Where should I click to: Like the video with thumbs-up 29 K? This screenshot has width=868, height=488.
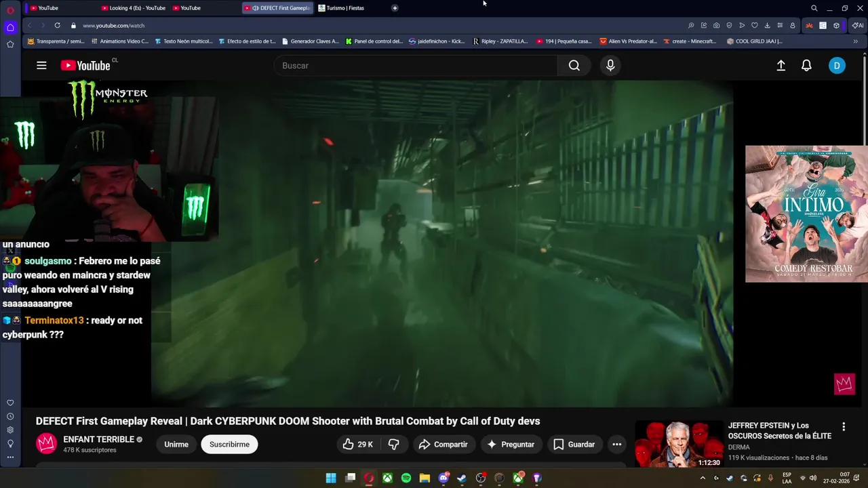point(357,445)
